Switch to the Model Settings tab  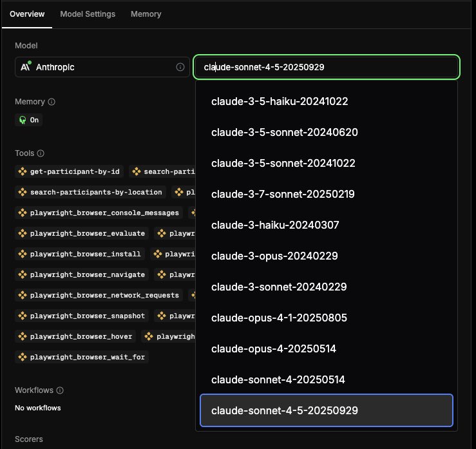[88, 14]
